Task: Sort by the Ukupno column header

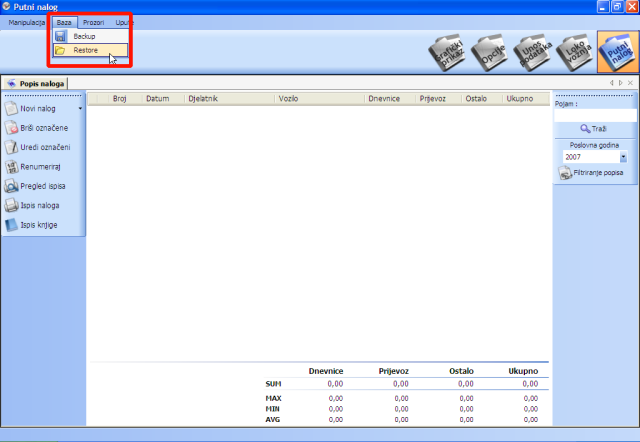Action: pyautogui.click(x=526, y=99)
